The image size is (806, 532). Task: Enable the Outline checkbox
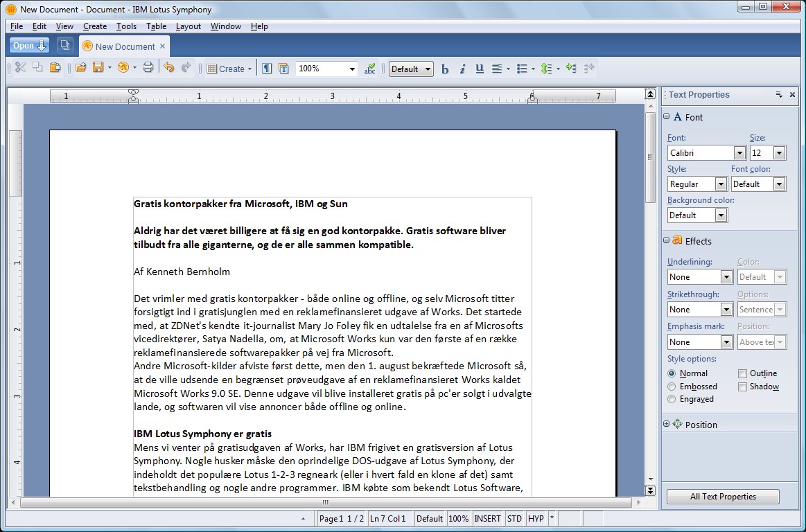point(742,373)
